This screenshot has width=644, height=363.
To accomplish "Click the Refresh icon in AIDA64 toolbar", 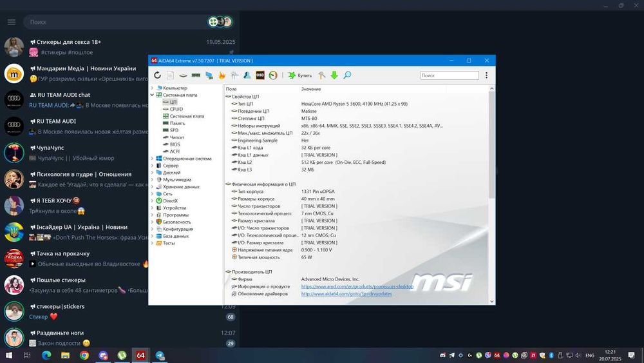I will [157, 75].
